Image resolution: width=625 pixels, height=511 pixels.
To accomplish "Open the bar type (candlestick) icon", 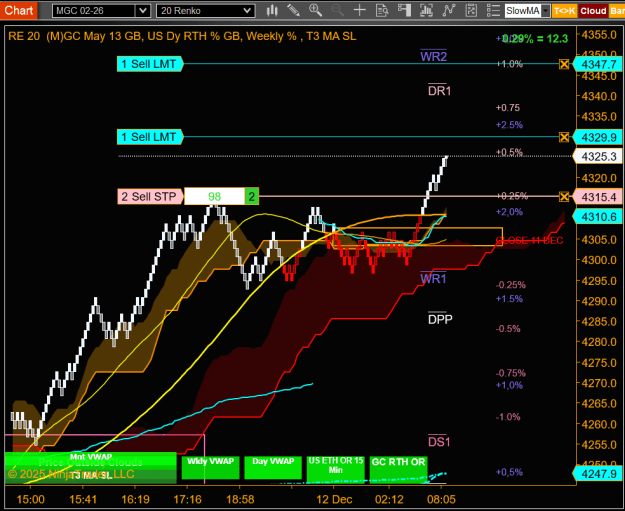I will point(272,10).
